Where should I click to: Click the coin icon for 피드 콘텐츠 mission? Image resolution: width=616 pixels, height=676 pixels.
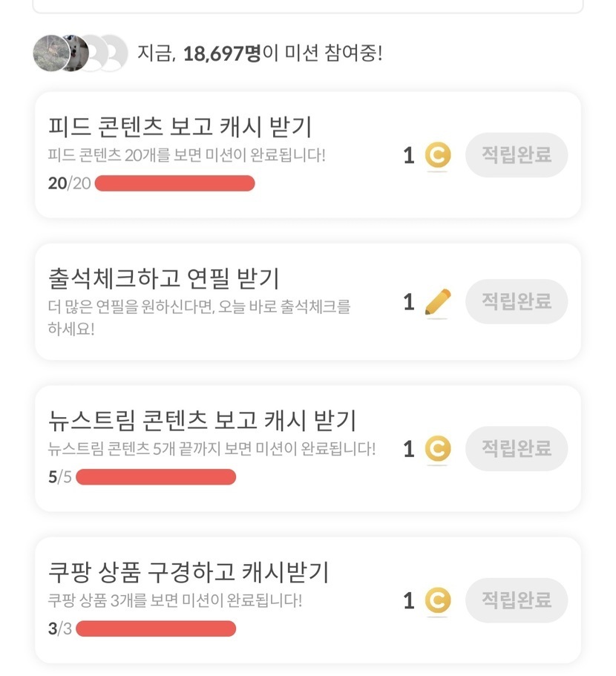tap(438, 156)
